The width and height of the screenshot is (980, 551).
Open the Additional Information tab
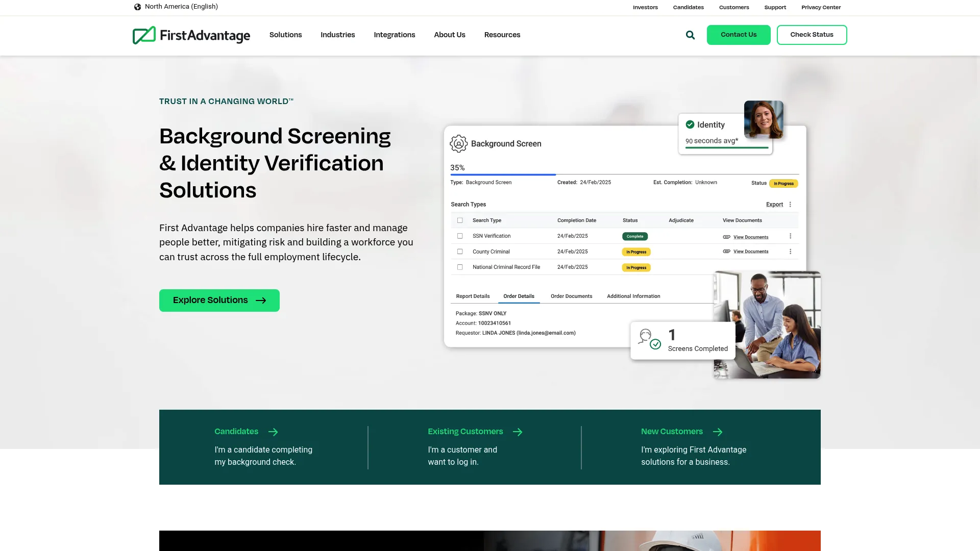[633, 296]
